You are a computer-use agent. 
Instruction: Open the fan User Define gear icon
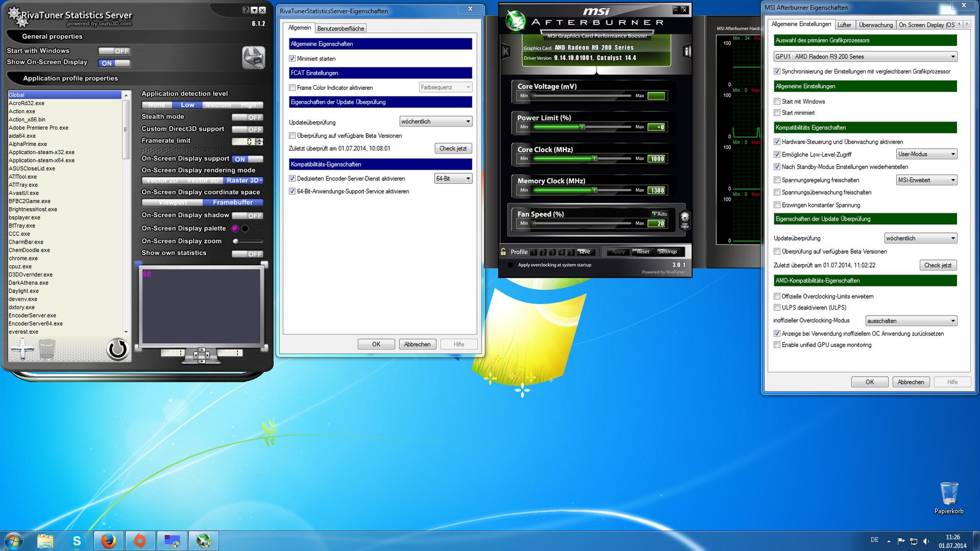point(685,220)
